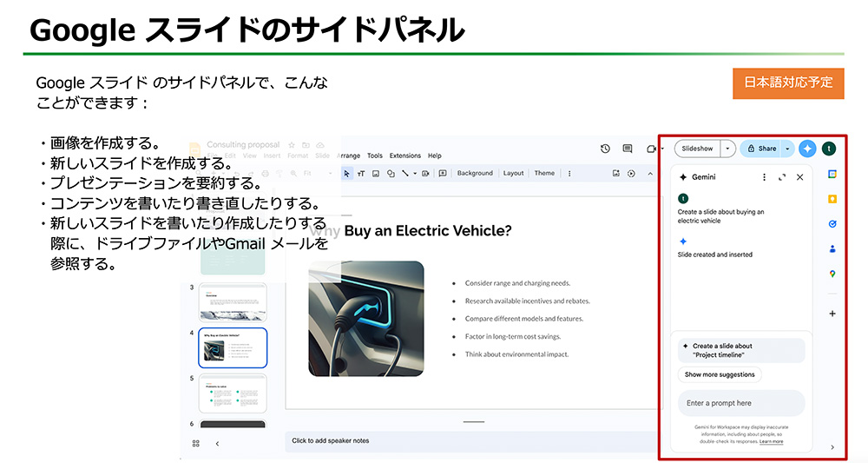Open the toolbar's three-dot overflow menu
This screenshot has height=463, width=868.
569,174
